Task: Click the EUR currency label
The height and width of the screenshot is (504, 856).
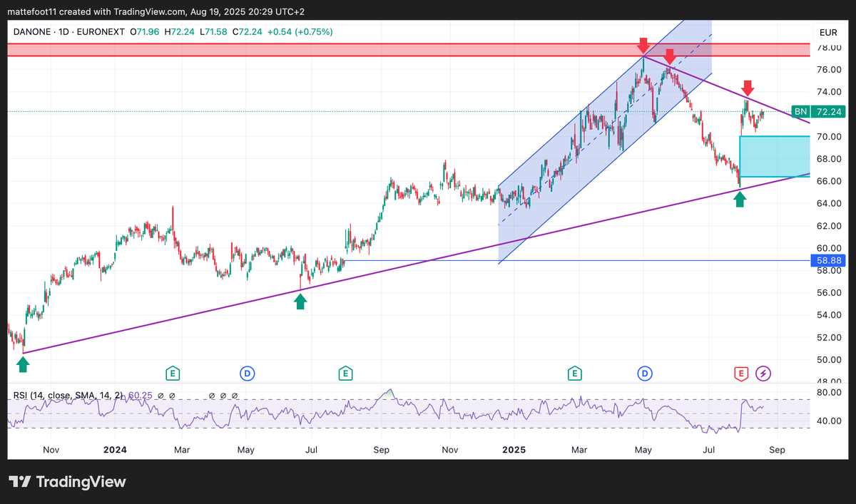Action: (828, 33)
